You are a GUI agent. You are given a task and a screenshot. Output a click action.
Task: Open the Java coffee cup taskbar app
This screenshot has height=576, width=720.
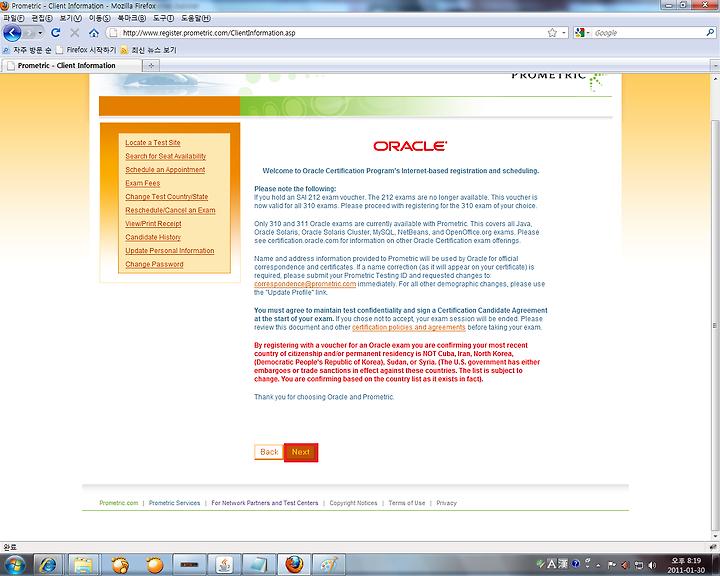coord(225,565)
